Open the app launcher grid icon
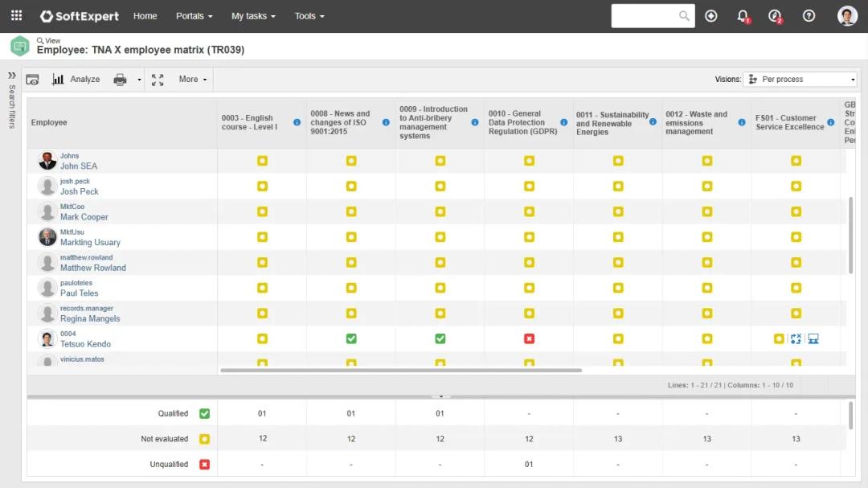The width and height of the screenshot is (868, 488). tap(16, 16)
